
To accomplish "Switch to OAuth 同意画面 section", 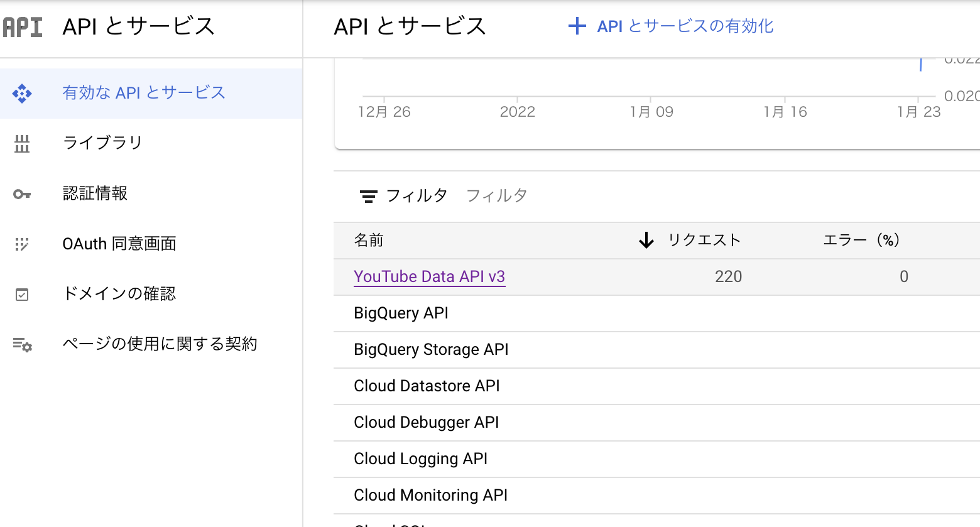I will [119, 244].
